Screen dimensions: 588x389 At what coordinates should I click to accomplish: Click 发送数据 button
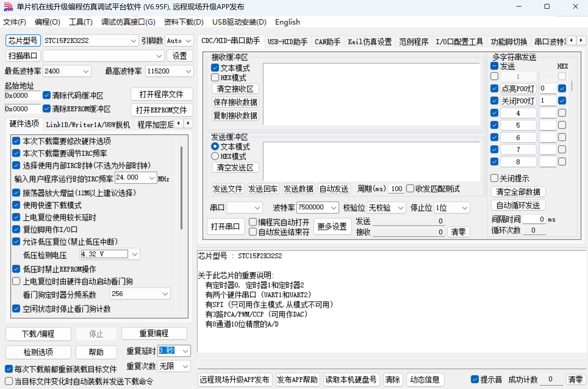299,189
